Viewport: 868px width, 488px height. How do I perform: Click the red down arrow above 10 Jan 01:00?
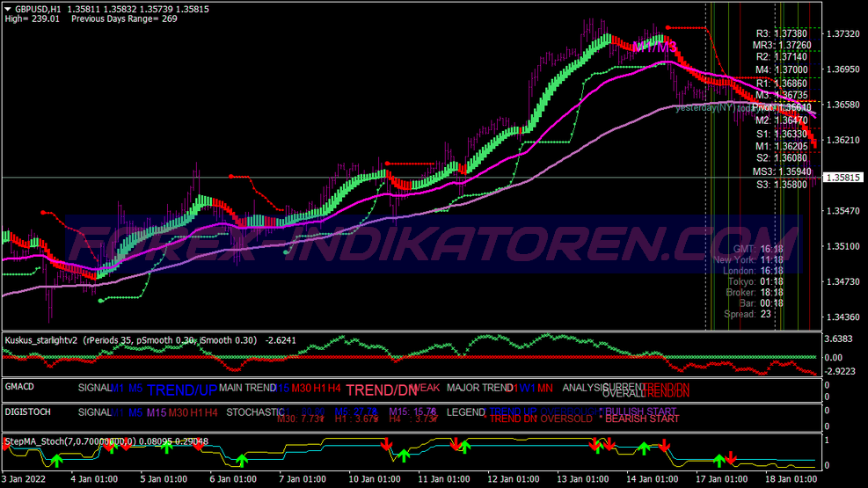click(x=386, y=443)
